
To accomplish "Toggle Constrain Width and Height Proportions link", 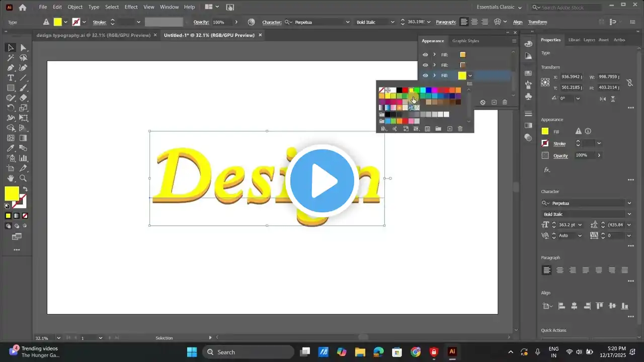I will pos(629,82).
